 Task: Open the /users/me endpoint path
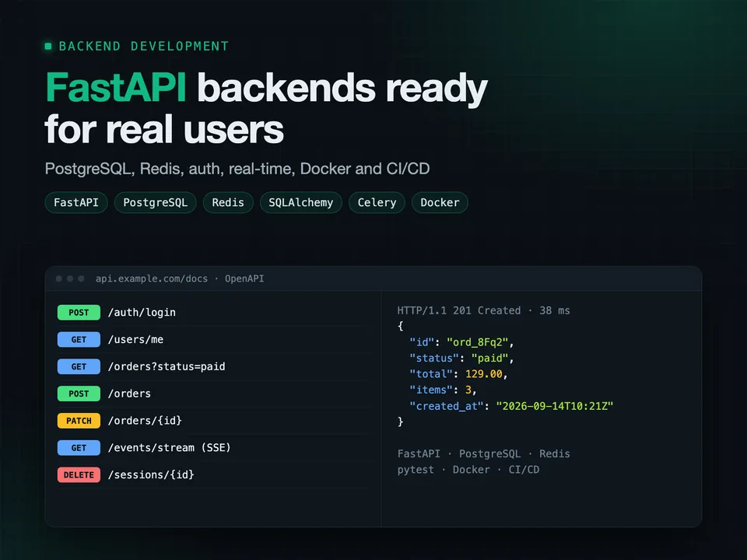[x=135, y=340]
